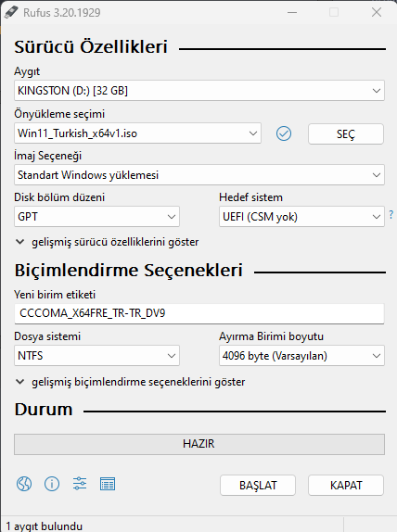Open the About info icon
Image resolution: width=397 pixels, height=532 pixels.
52,484
